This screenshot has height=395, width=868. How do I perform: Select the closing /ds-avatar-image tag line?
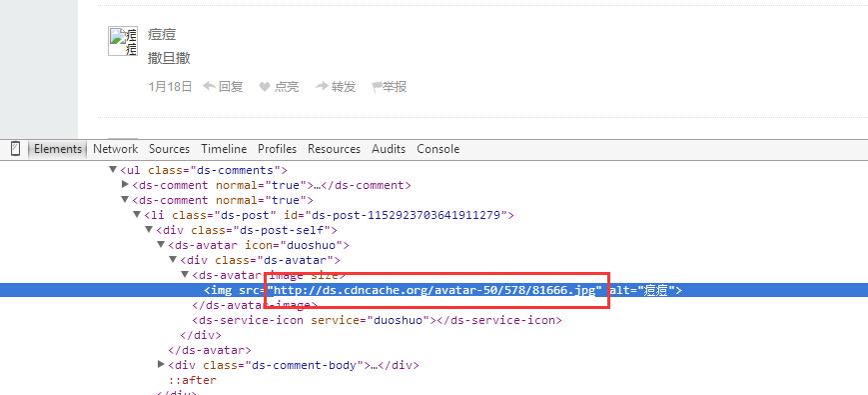pos(255,305)
